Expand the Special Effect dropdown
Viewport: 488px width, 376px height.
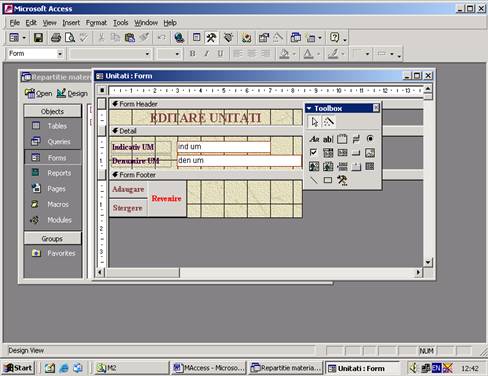tap(392, 54)
